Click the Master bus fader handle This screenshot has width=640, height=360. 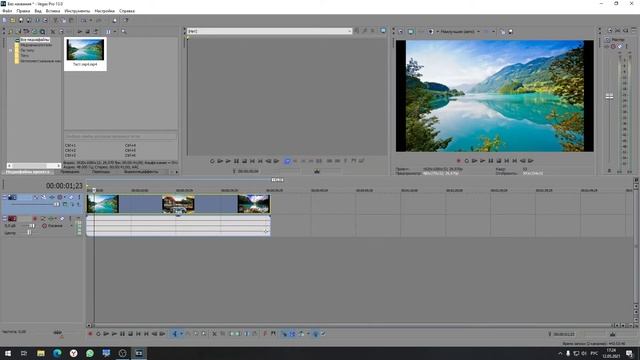[609, 97]
